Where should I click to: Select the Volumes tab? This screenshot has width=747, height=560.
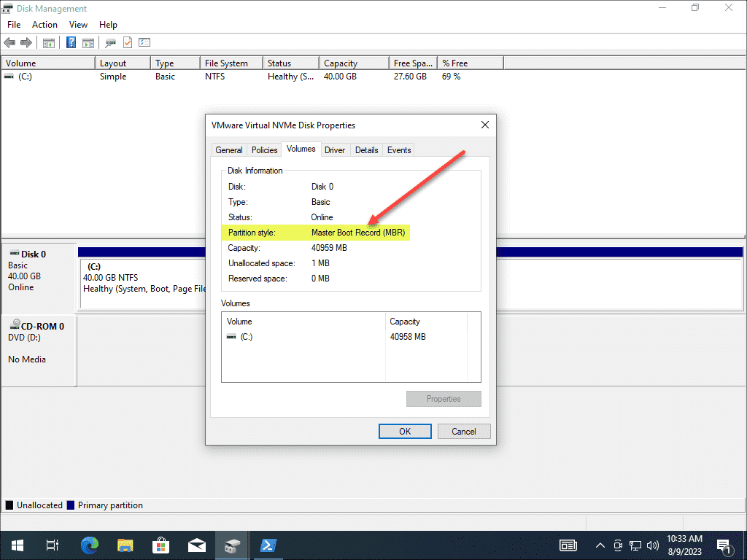301,149
